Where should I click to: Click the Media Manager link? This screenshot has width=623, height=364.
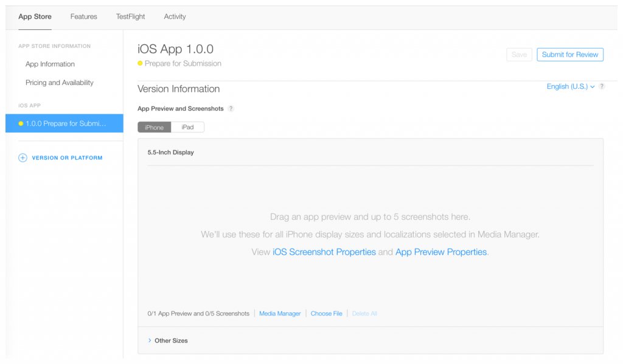pos(280,314)
